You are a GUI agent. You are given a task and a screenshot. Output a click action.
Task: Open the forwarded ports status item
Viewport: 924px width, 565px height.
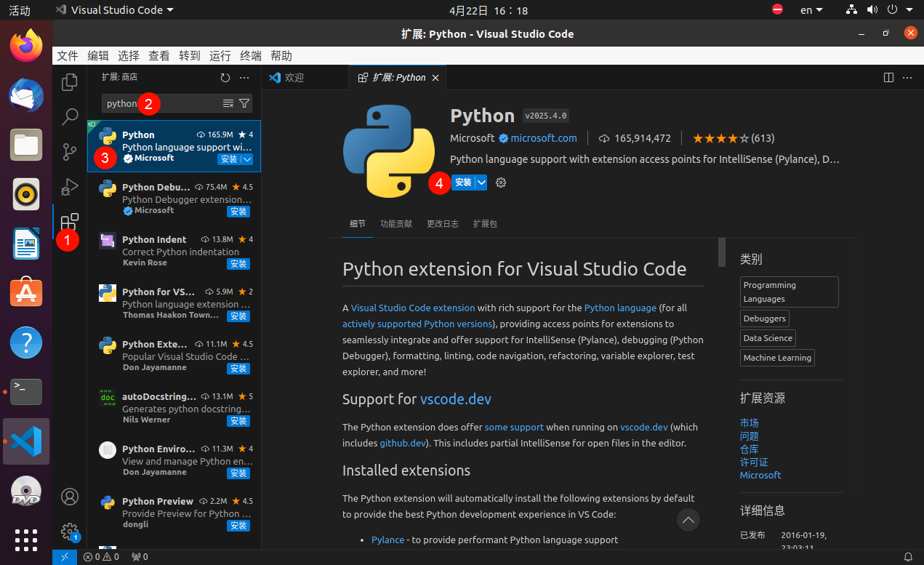click(140, 557)
